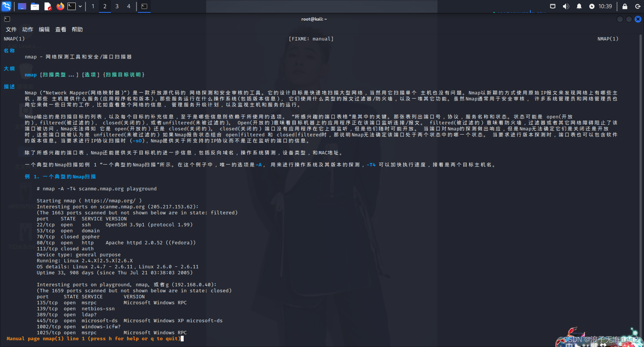This screenshot has width=644, height=347.
Task: Click the '1002/tcp open windows-icfw?' row
Action: [x=79, y=326]
